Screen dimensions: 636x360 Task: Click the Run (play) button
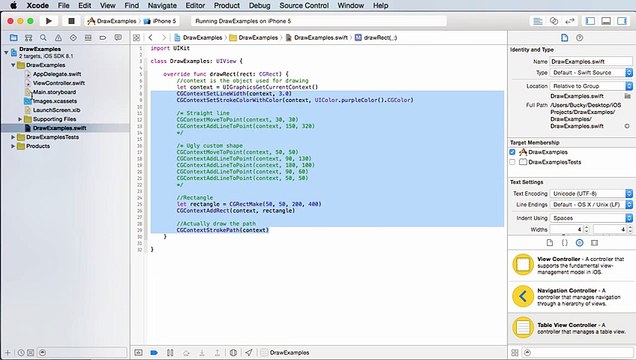tap(49, 21)
